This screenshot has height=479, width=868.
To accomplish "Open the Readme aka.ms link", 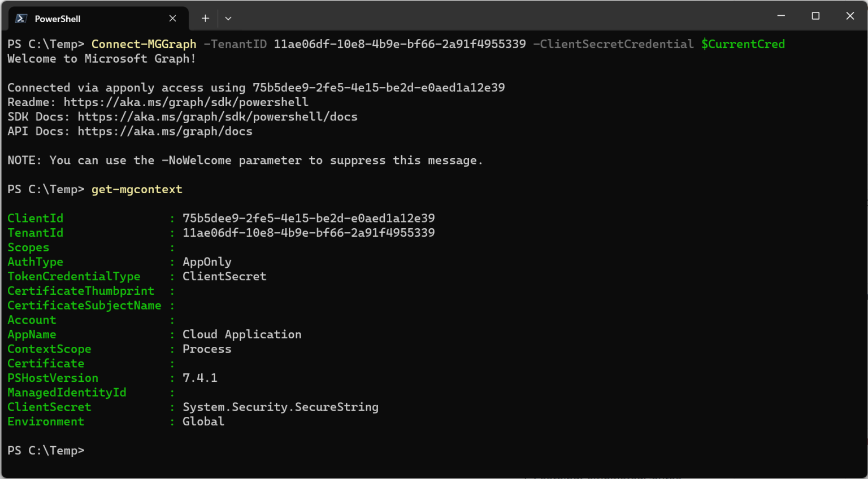I will click(186, 102).
